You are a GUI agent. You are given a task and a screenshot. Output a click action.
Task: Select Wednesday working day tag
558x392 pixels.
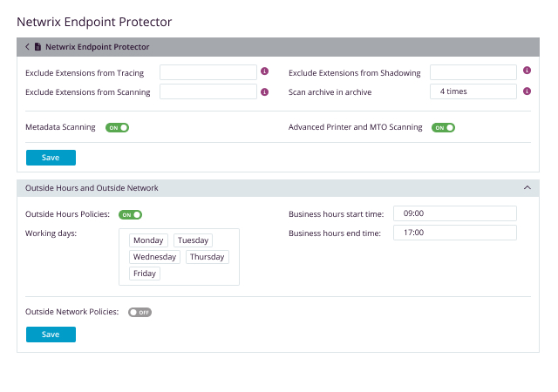(x=155, y=257)
